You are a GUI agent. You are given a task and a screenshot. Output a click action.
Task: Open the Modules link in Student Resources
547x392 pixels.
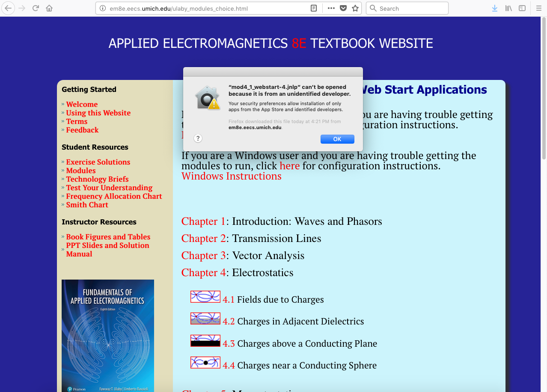(81, 171)
